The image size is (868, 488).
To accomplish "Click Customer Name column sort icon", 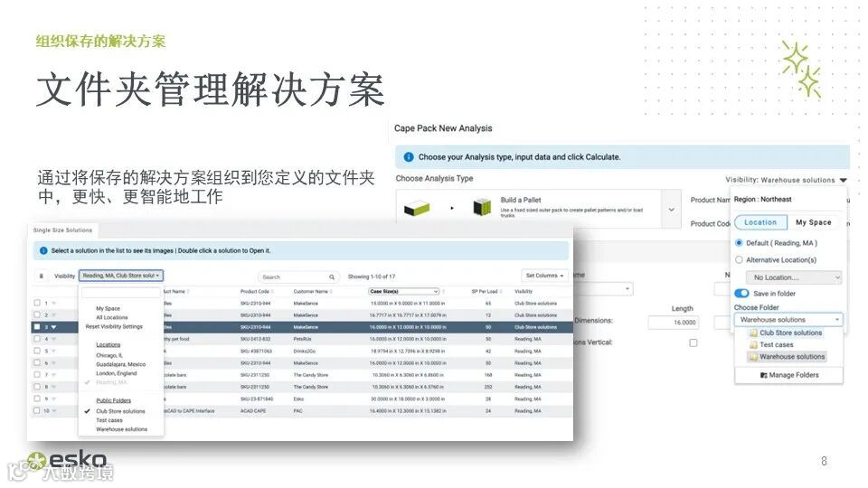I will pos(331,292).
